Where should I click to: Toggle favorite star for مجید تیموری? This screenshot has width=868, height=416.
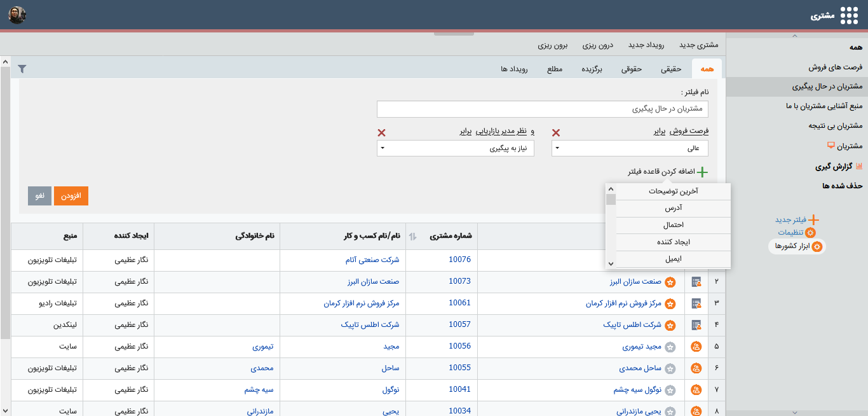click(x=670, y=347)
